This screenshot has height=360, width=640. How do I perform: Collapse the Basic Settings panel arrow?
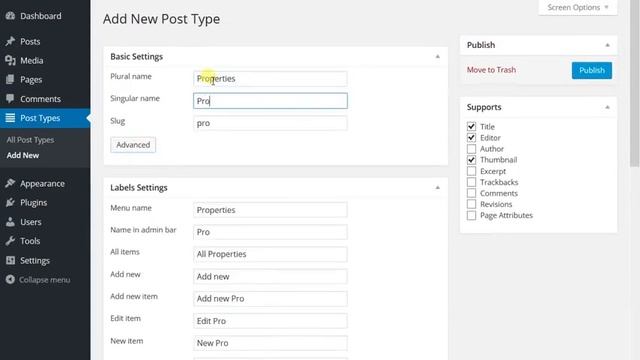pos(438,56)
